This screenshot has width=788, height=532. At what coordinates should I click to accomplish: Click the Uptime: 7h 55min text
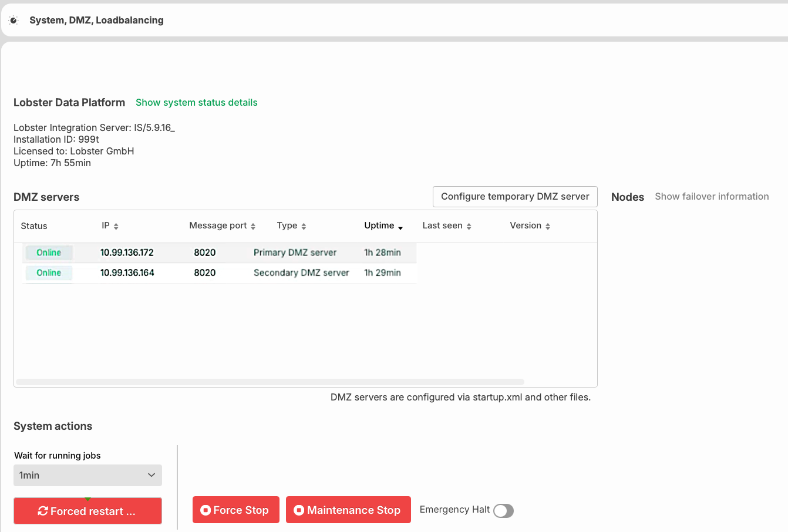pyautogui.click(x=52, y=163)
